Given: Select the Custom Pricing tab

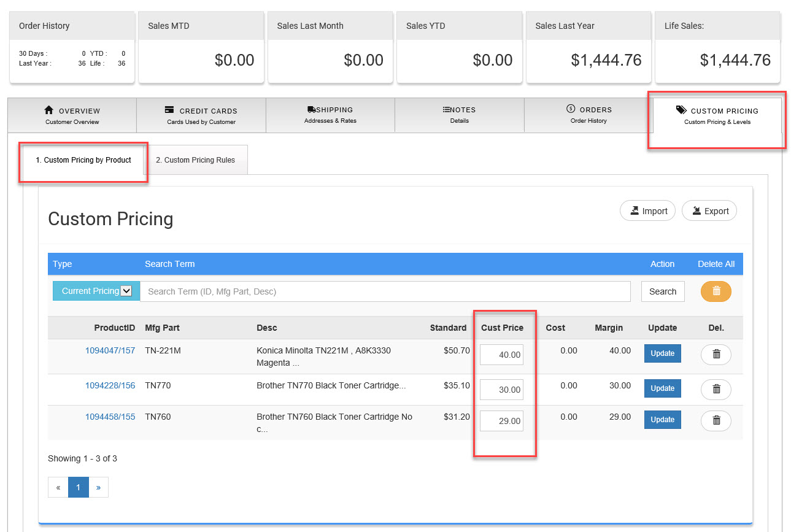Looking at the screenshot, I should click(x=717, y=115).
